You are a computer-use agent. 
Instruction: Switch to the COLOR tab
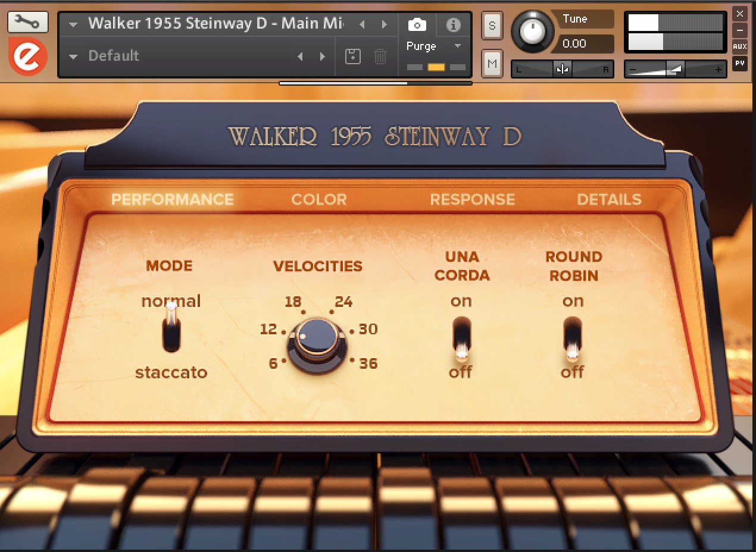tap(319, 199)
